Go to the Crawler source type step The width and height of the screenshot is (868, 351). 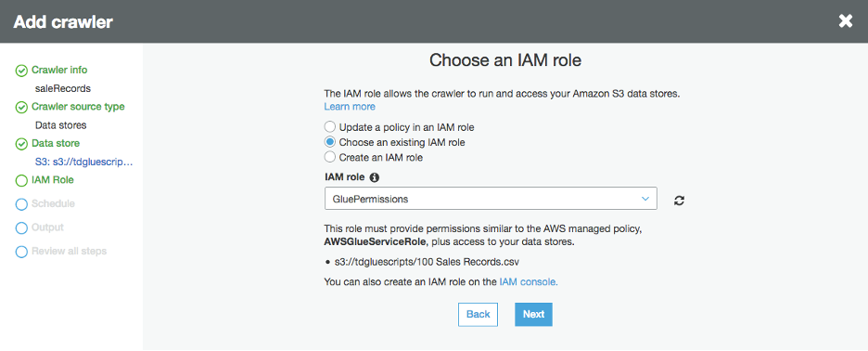click(x=78, y=107)
